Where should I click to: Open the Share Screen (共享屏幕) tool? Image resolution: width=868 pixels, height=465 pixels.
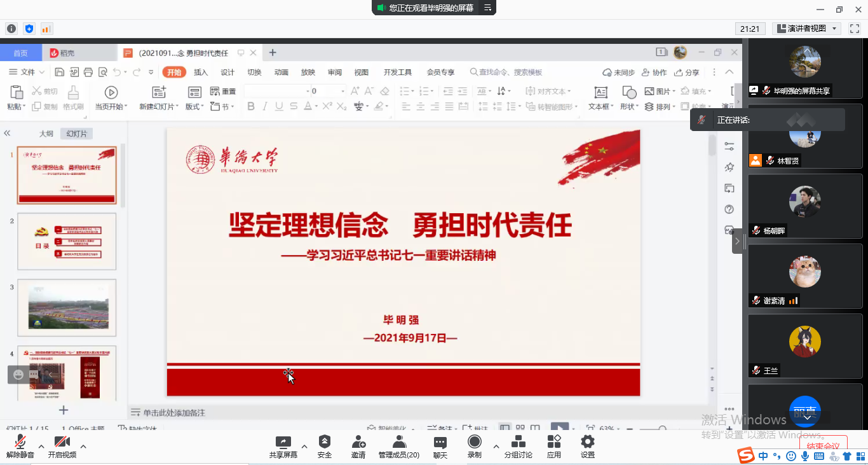pyautogui.click(x=283, y=447)
